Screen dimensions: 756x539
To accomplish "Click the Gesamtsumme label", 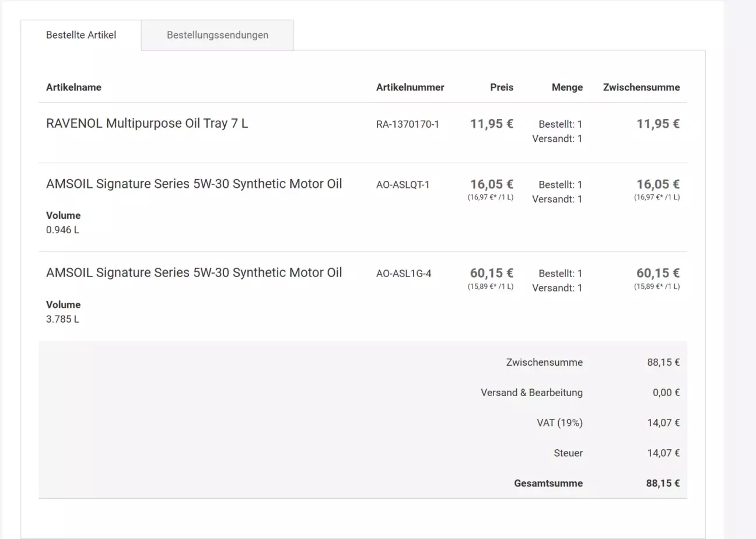I will click(548, 484).
